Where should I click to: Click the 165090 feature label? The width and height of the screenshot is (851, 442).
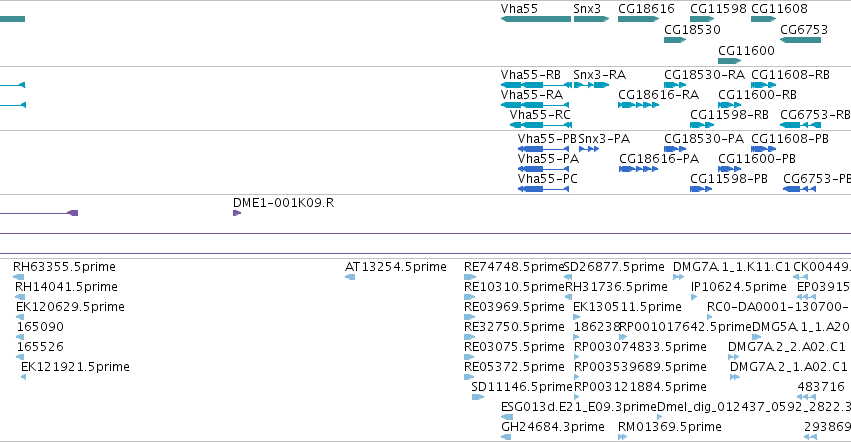click(40, 327)
